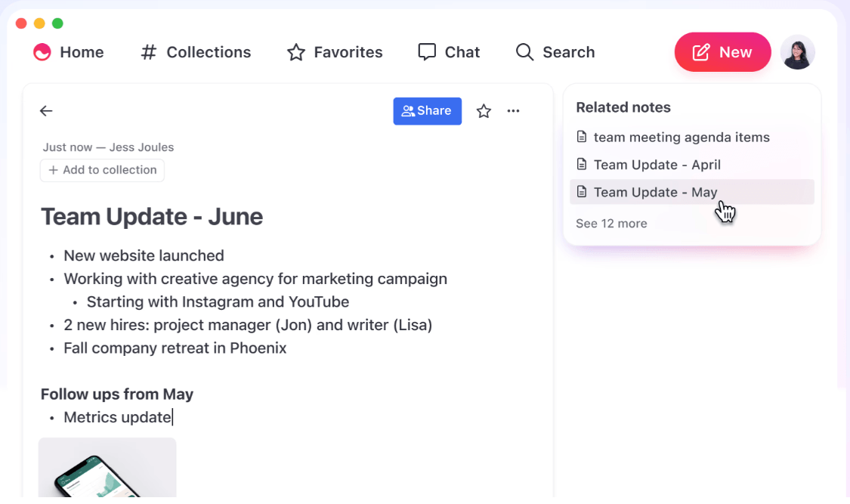Open the user profile avatar
Image resolution: width=850 pixels, height=504 pixels.
click(x=797, y=52)
